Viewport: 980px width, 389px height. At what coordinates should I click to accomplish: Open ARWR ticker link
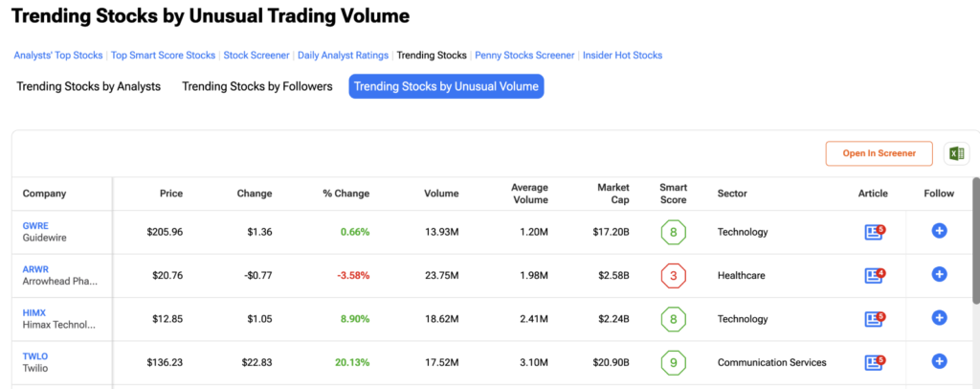tap(35, 269)
